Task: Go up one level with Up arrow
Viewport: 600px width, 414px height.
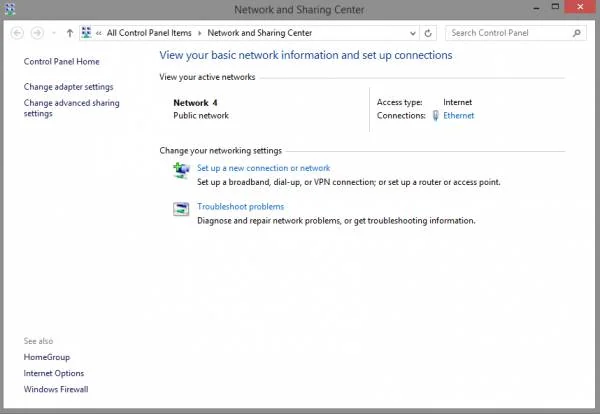Action: pyautogui.click(x=70, y=33)
